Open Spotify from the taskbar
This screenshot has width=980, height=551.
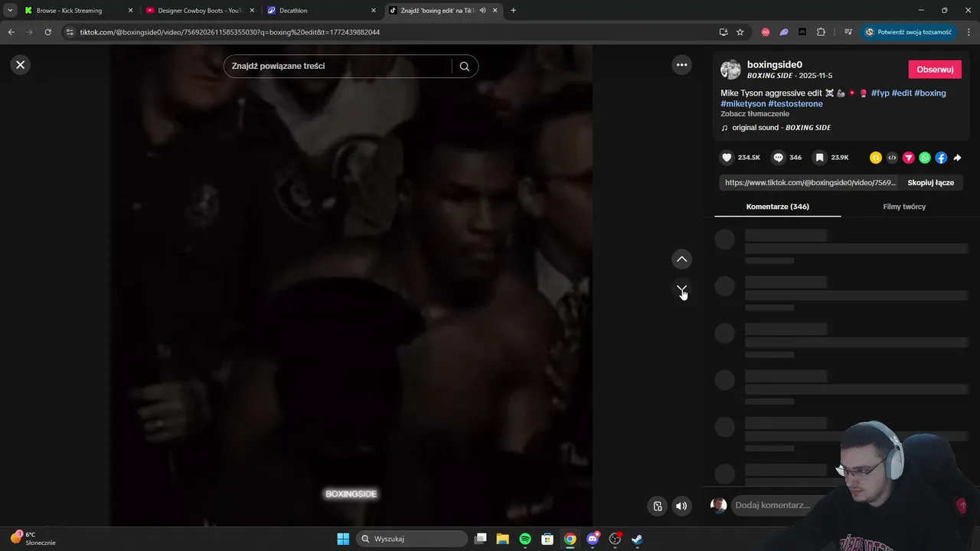pyautogui.click(x=525, y=539)
